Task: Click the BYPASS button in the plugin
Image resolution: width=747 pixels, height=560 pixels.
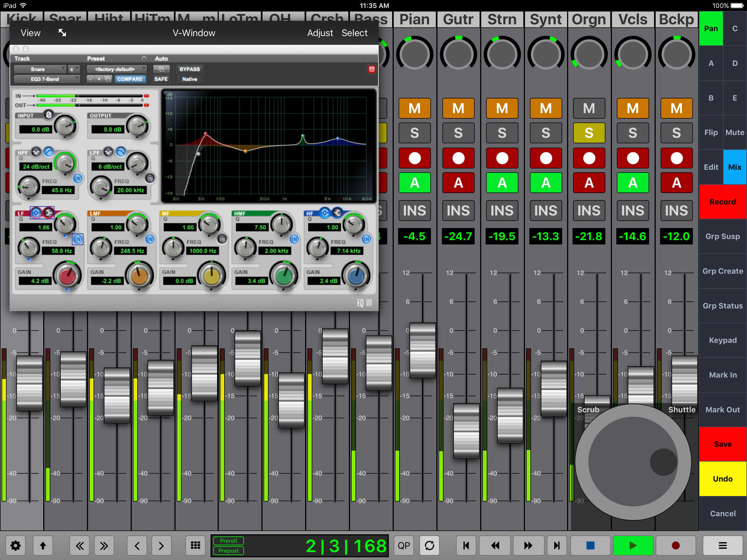Action: (189, 69)
